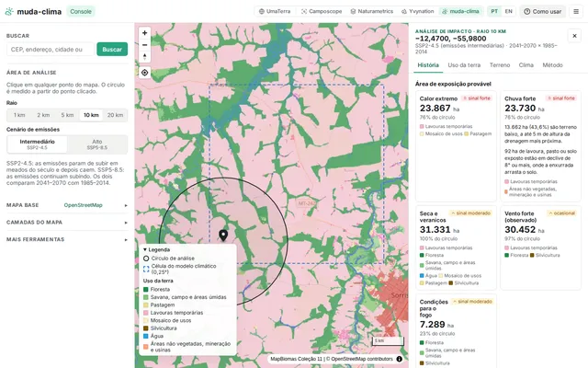The image size is (588, 368).
Task: Reset map bearing to north
Action: click(x=145, y=57)
